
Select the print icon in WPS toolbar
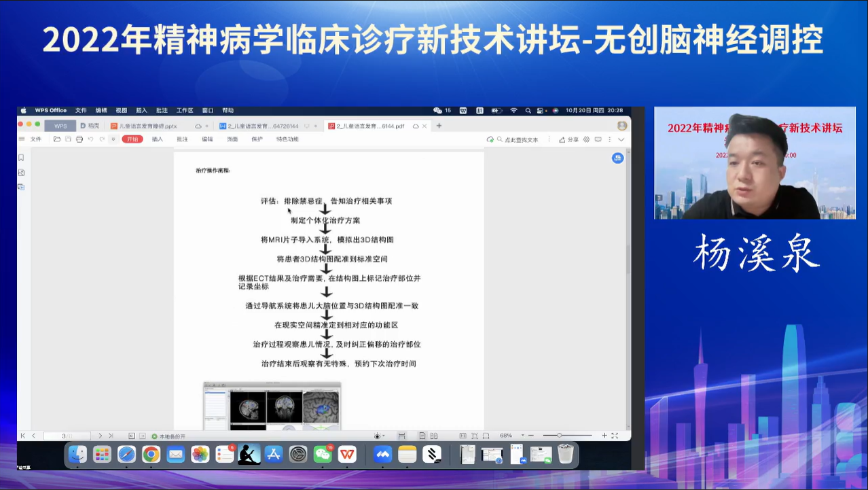79,139
